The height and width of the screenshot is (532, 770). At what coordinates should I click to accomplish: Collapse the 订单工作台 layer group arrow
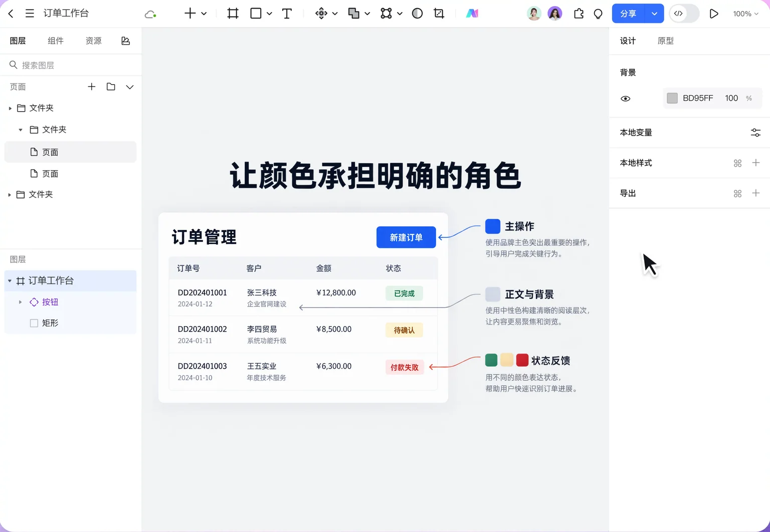tap(10, 281)
